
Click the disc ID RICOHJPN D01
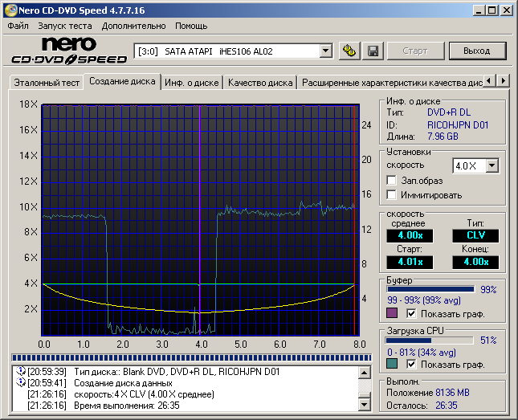click(x=458, y=125)
